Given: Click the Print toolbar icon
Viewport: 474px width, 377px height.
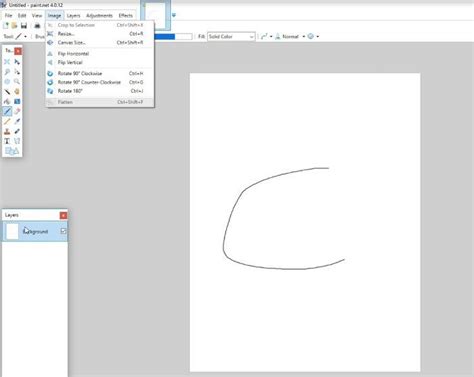Looking at the screenshot, I should tap(37, 26).
